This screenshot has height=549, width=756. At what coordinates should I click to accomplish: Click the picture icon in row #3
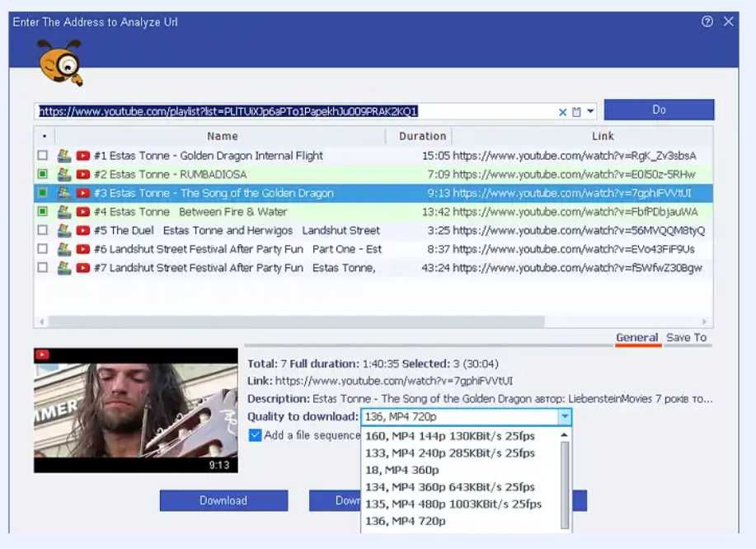(64, 193)
